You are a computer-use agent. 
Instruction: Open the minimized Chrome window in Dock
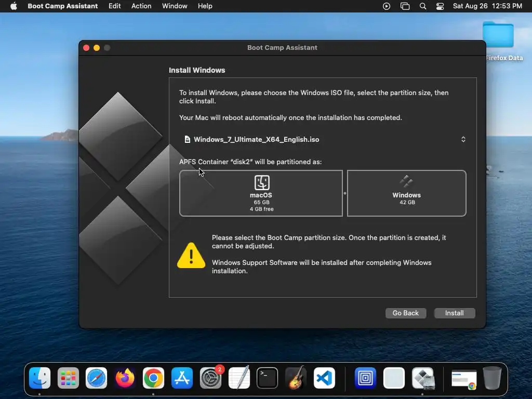tap(464, 380)
